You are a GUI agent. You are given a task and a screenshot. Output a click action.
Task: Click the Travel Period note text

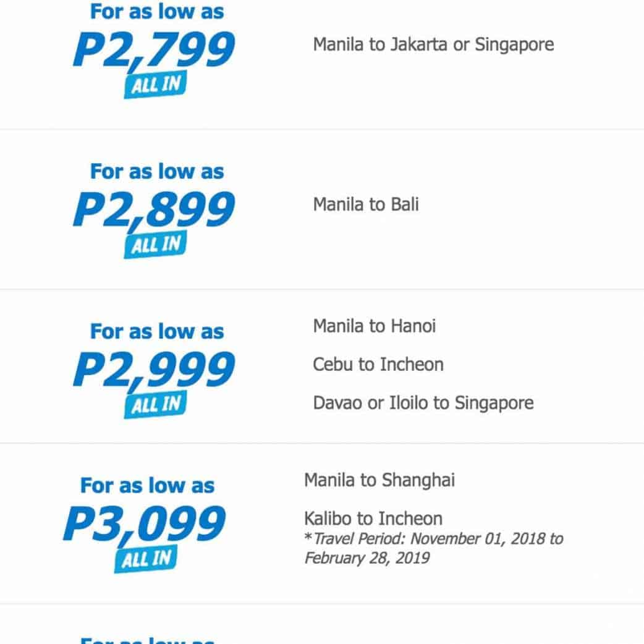(x=433, y=548)
